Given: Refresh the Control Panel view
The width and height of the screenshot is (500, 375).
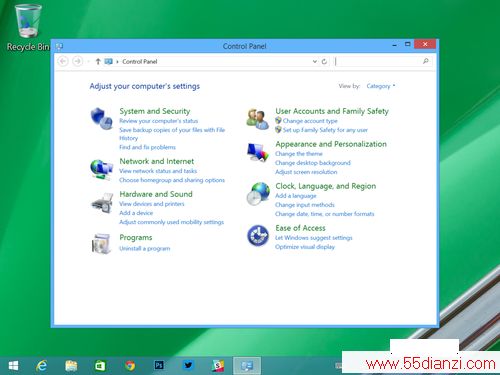Looking at the screenshot, I should [324, 61].
